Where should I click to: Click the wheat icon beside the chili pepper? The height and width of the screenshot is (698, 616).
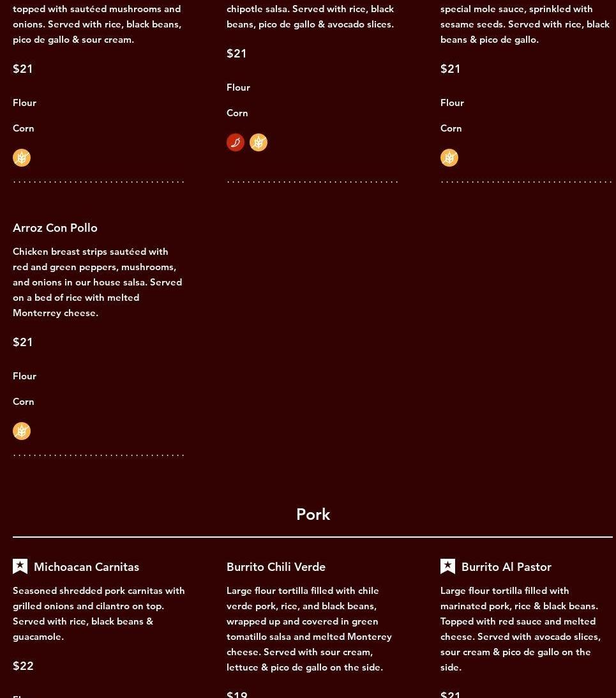tap(259, 142)
